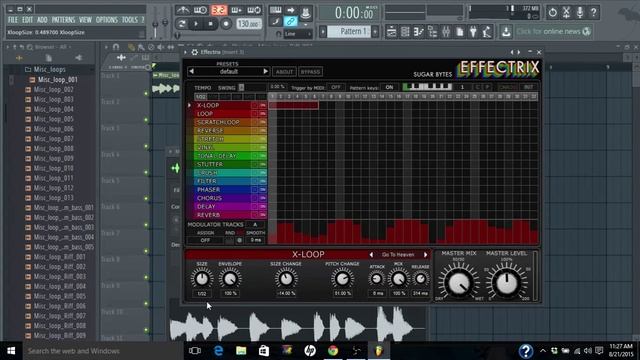
Task: Open the TOOLS menu
Action: click(x=130, y=20)
